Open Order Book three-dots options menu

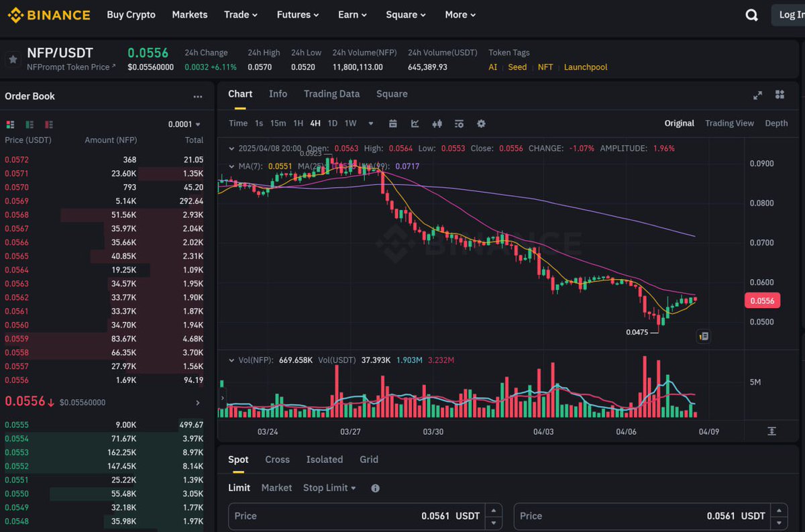(198, 97)
